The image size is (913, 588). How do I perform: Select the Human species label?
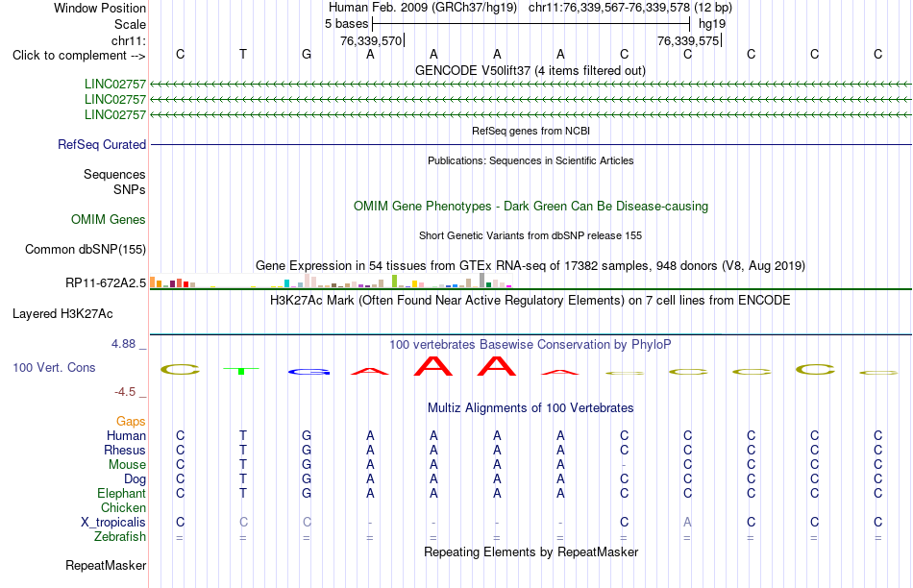[126, 435]
